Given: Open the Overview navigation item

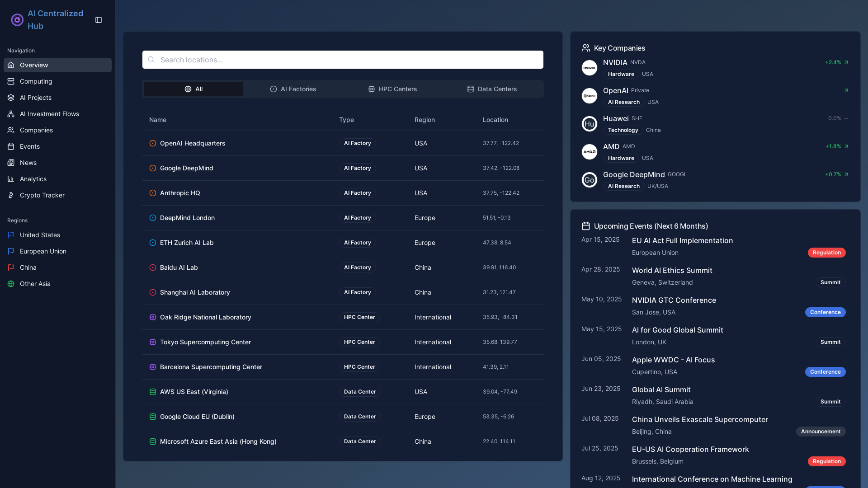Looking at the screenshot, I should (57, 65).
